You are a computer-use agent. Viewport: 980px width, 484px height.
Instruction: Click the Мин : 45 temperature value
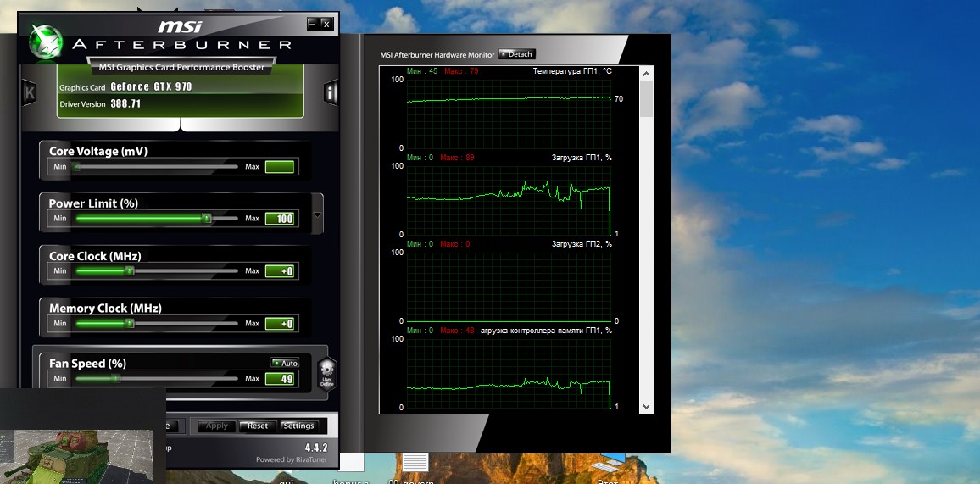point(422,71)
